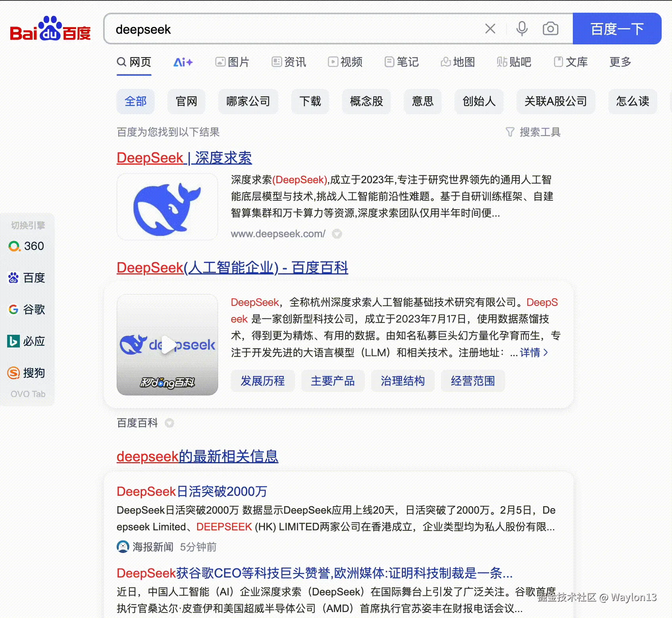Expand the 更多 menu
The image size is (672, 618).
point(620,62)
